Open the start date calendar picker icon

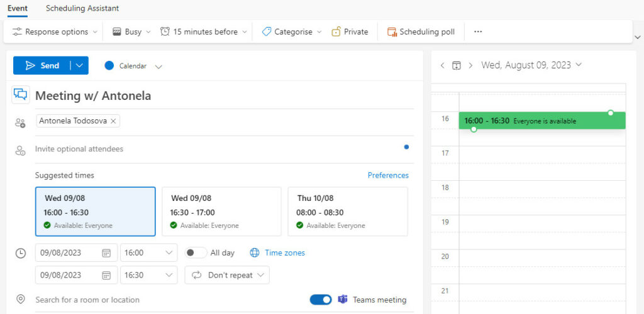point(106,252)
